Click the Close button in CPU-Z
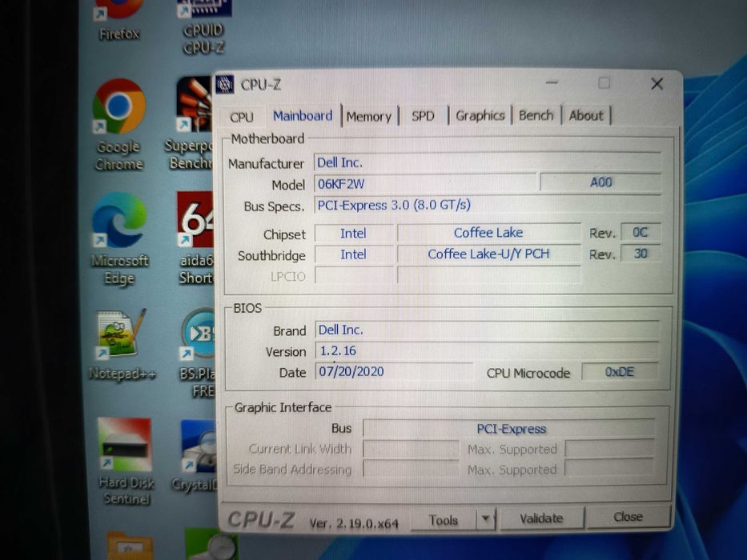Screen dimensions: 747x560 [x=628, y=517]
